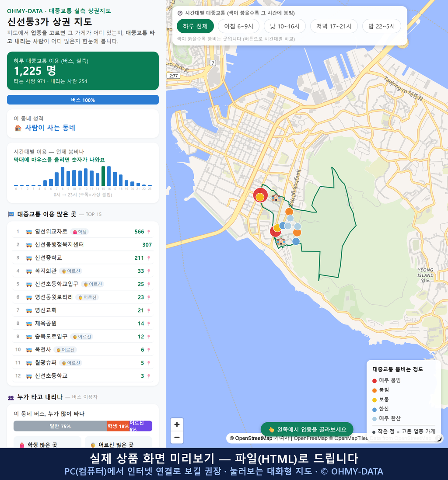Viewport: 448px width, 480px height.
Task: Select the 신선동행정복지센터 307 row
Action: click(83, 245)
